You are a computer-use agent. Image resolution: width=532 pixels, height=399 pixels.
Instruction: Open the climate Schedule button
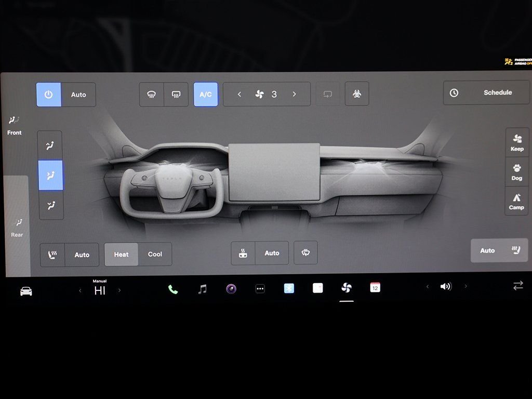(x=486, y=92)
